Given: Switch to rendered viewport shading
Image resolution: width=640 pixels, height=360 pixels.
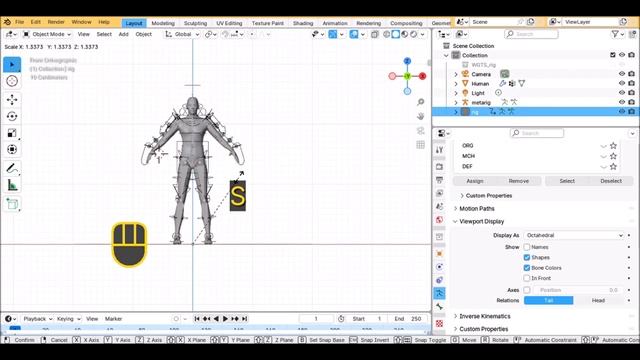Looking at the screenshot, I should coord(413,34).
